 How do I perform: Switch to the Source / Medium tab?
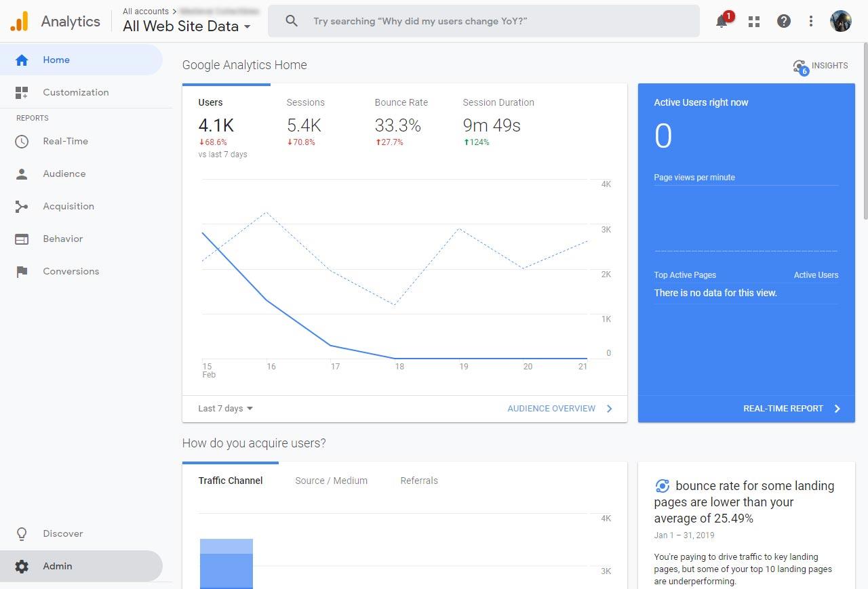[332, 481]
